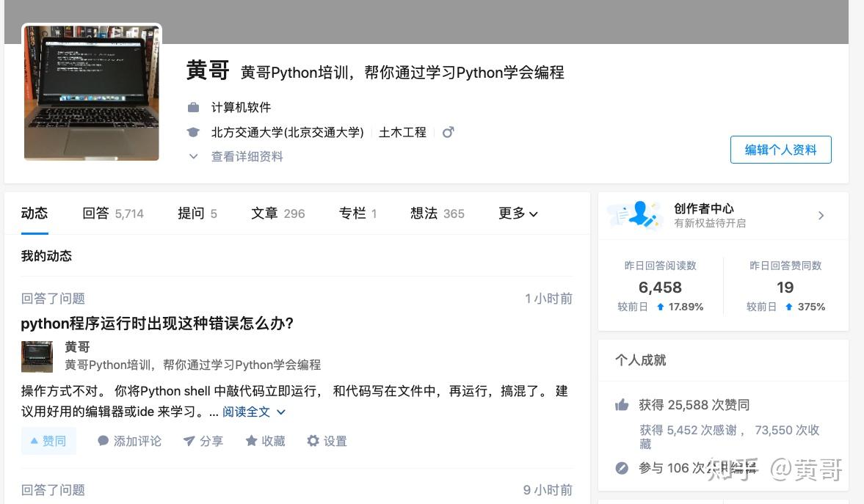Click the Creator Center illustration icon
864x504 pixels.
[x=632, y=214]
